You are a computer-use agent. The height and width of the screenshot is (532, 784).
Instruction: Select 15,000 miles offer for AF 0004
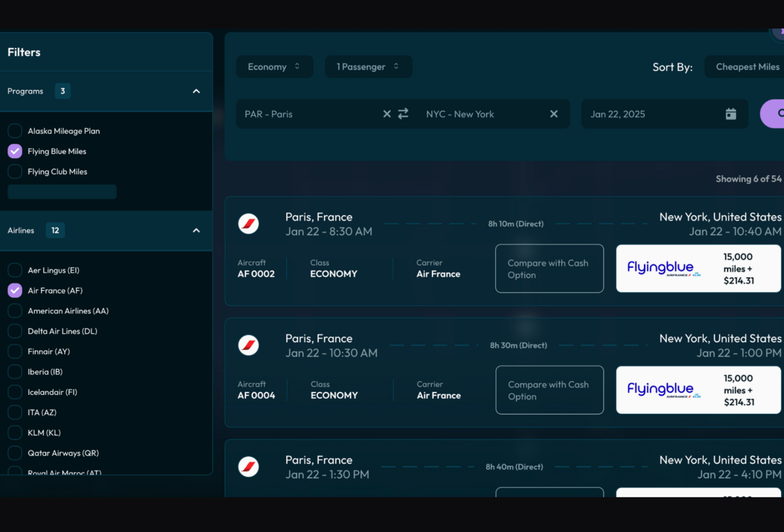698,390
